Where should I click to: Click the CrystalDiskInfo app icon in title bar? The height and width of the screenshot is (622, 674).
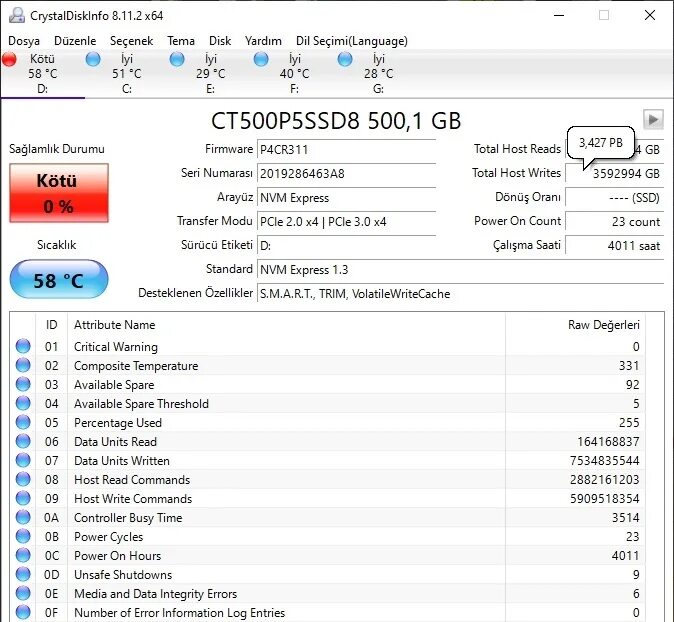(x=17, y=15)
